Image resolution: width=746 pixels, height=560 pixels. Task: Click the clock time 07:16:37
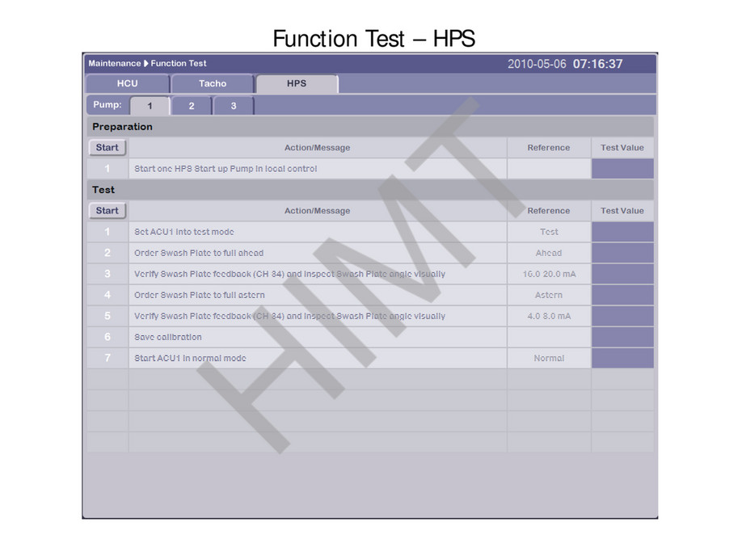[597, 64]
